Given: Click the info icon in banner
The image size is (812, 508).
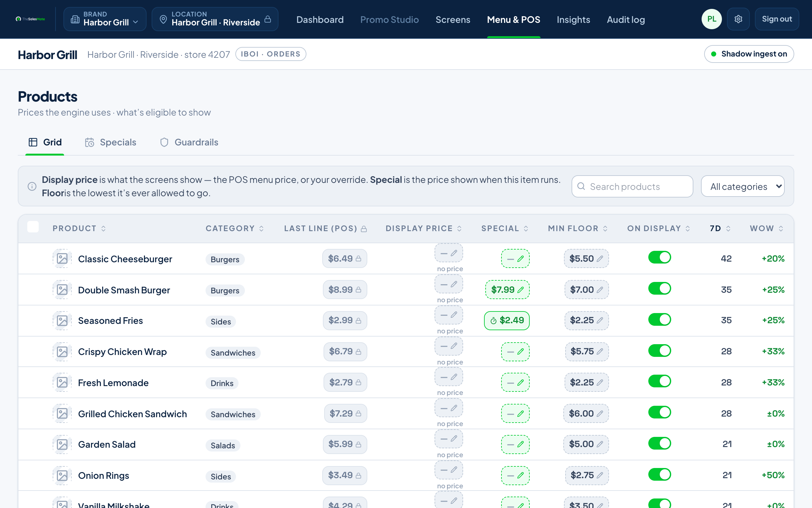Looking at the screenshot, I should coord(32,186).
